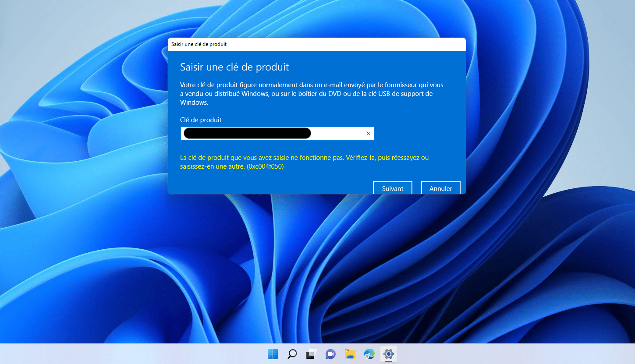Click the description paragraph about the e-mail
Image resolution: width=635 pixels, height=364 pixels.
coord(311,93)
